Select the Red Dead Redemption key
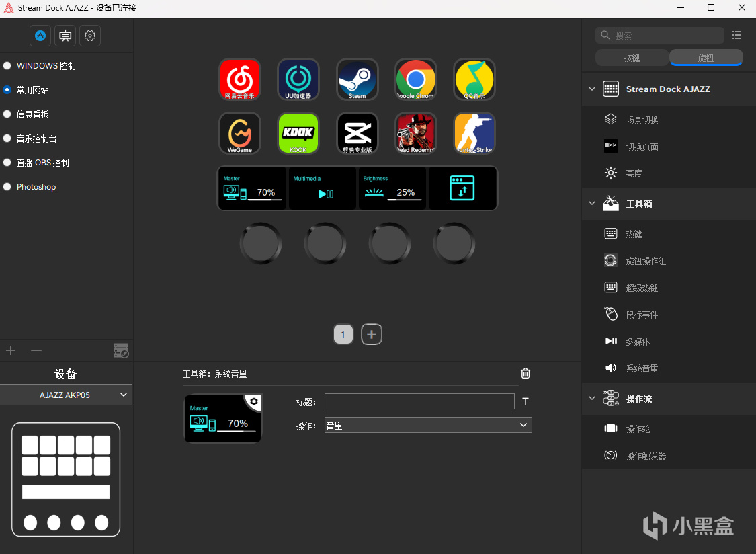Image resolution: width=756 pixels, height=554 pixels. point(415,133)
